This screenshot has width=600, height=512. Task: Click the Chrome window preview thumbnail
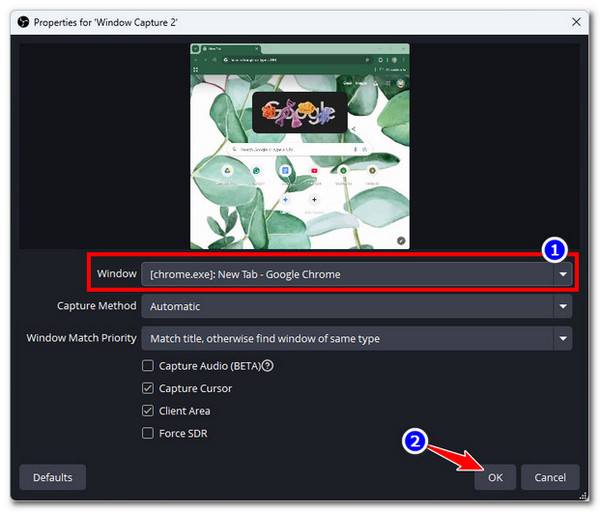300,146
